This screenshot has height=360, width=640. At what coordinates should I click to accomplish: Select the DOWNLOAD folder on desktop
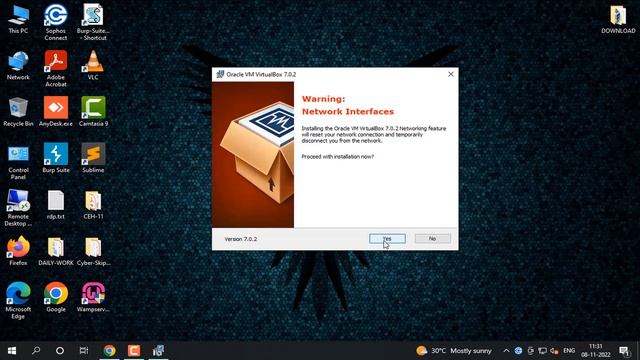tap(618, 19)
